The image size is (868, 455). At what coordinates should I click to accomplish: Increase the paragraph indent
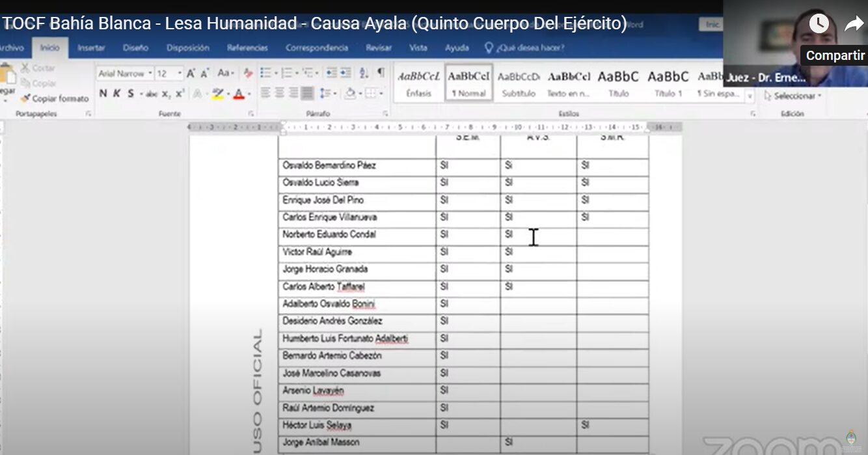click(x=345, y=73)
